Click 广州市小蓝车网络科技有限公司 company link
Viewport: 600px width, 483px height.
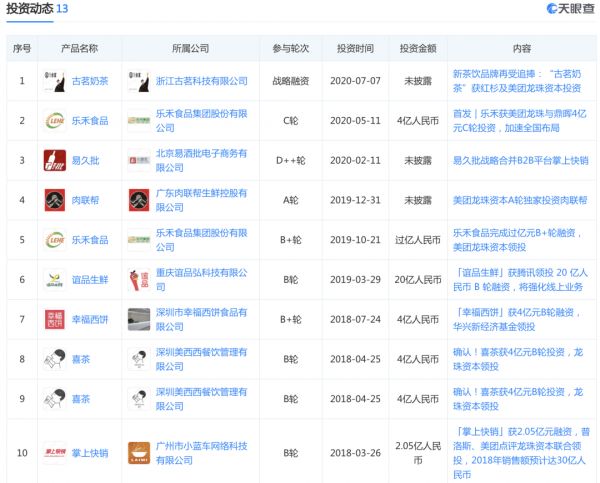pos(203,452)
